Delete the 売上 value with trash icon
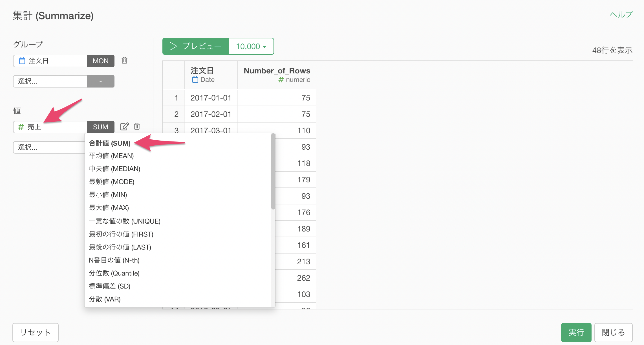 click(137, 126)
